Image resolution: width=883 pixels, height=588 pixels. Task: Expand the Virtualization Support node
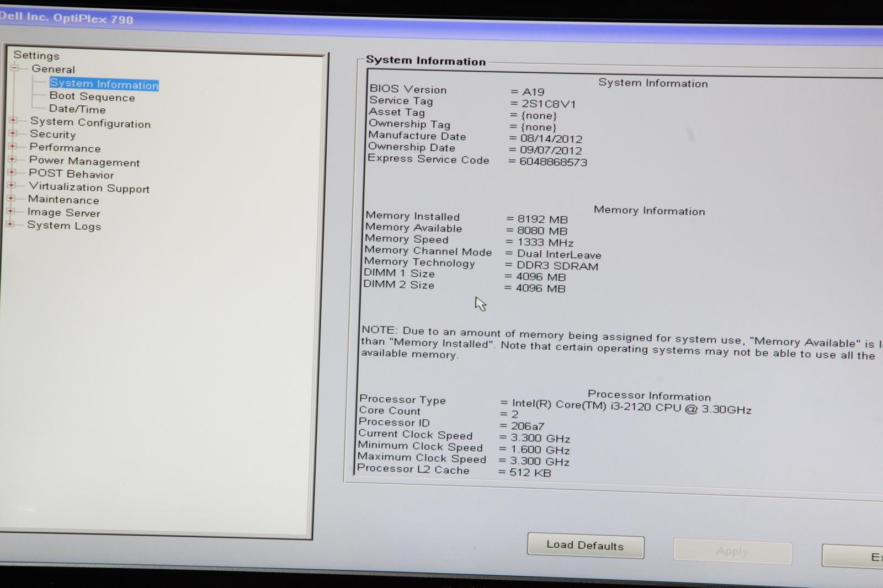[x=11, y=185]
